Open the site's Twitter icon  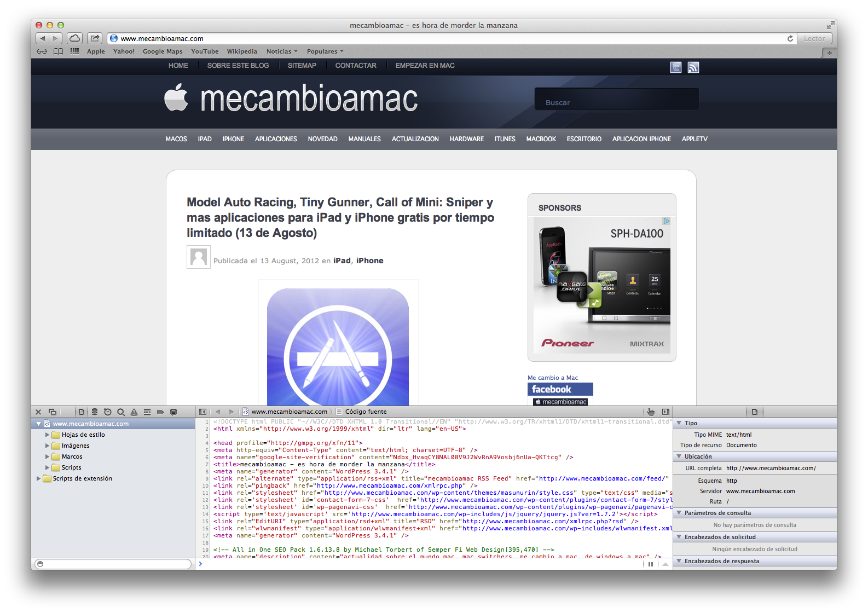coord(676,67)
